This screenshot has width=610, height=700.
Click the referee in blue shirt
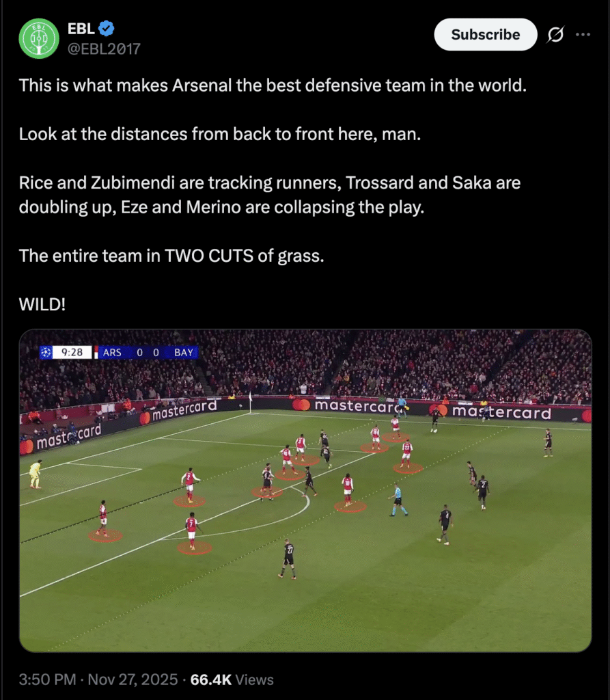coord(398,500)
